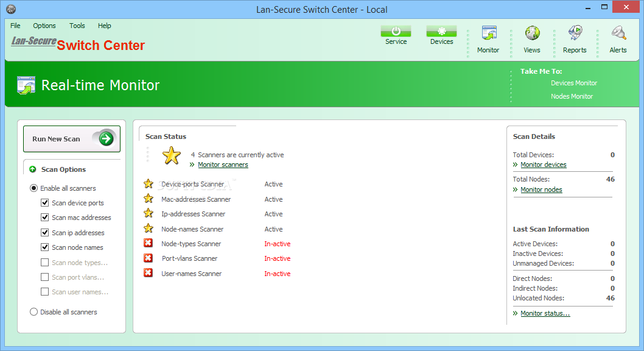Go to Nodes Monitor shortcut
This screenshot has height=351, width=644.
click(x=572, y=96)
